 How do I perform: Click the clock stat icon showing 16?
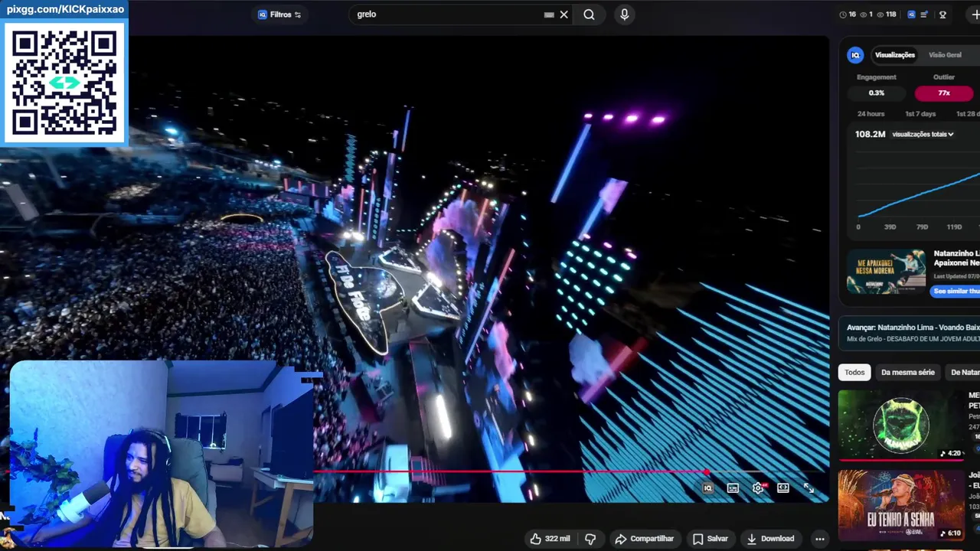click(x=848, y=15)
